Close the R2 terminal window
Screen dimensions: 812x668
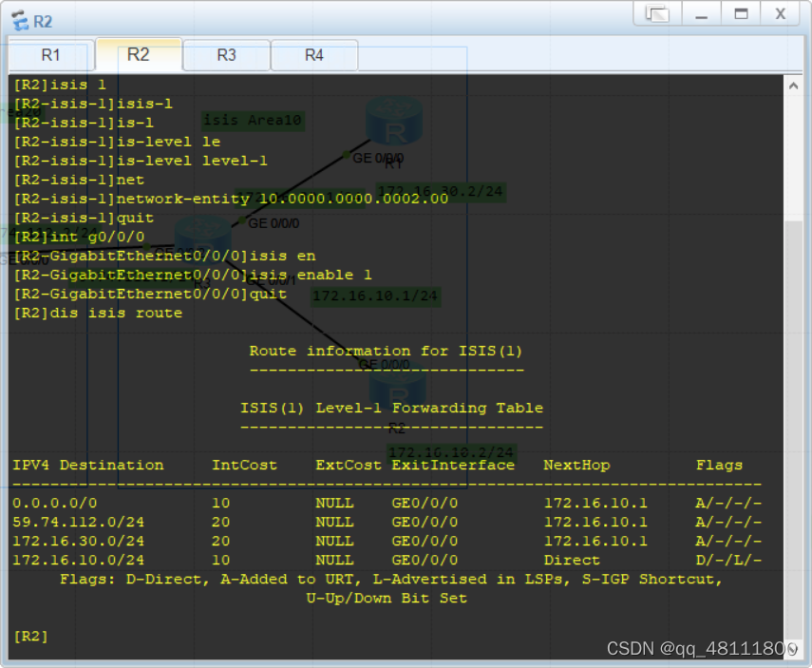tap(780, 13)
